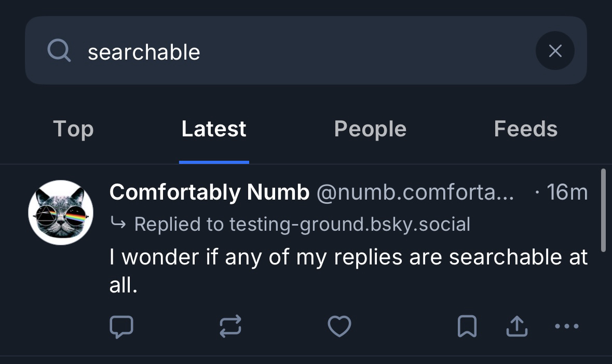
Task: Open the three-dot more options menu
Action: pos(566,327)
